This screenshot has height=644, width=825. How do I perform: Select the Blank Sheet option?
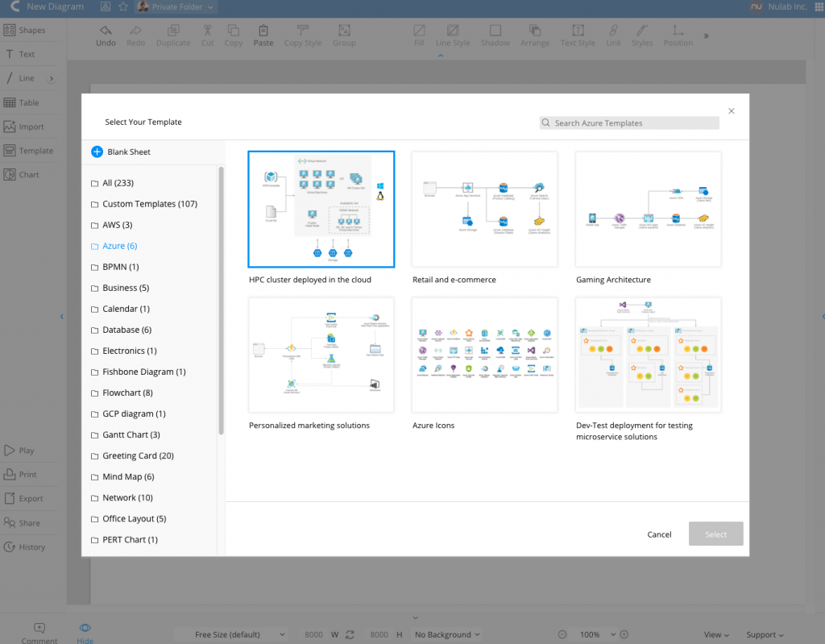click(x=129, y=152)
